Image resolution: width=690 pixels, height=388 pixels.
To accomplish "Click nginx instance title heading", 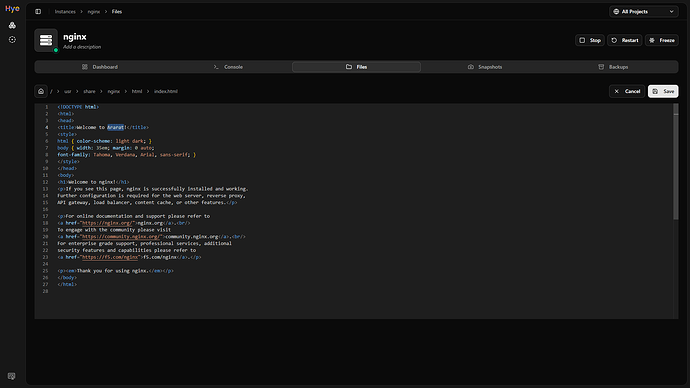I will point(75,37).
